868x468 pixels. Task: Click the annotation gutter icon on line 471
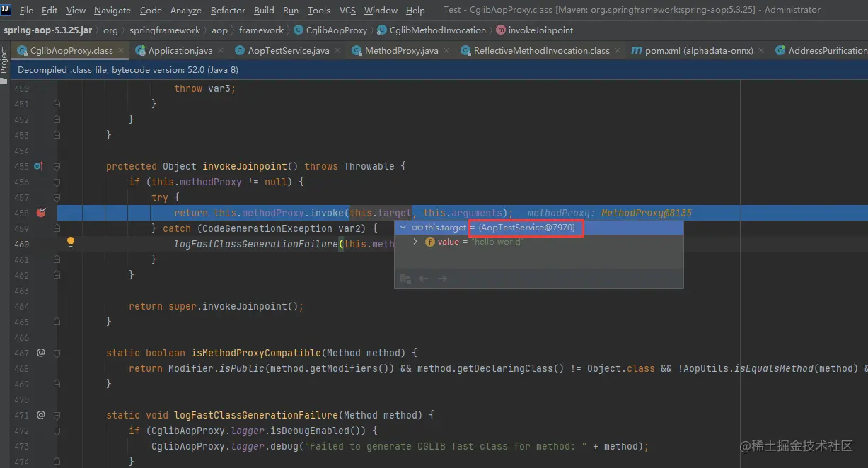coord(40,414)
